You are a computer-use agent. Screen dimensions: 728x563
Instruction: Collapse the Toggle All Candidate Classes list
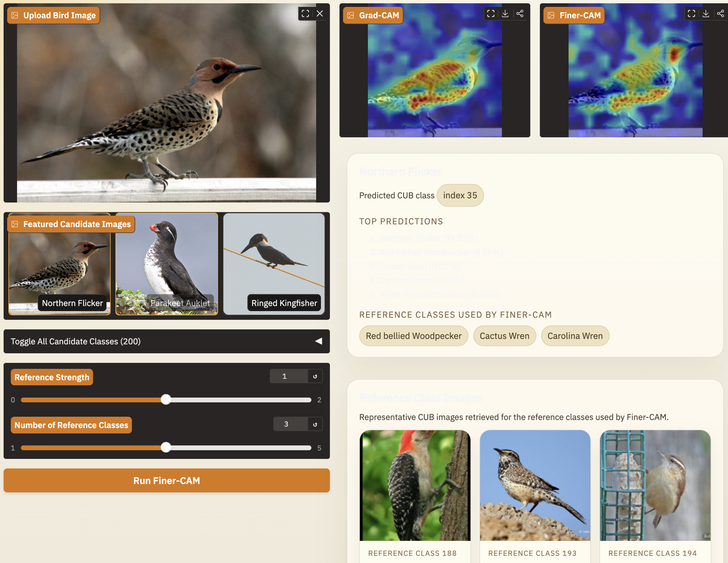click(319, 341)
